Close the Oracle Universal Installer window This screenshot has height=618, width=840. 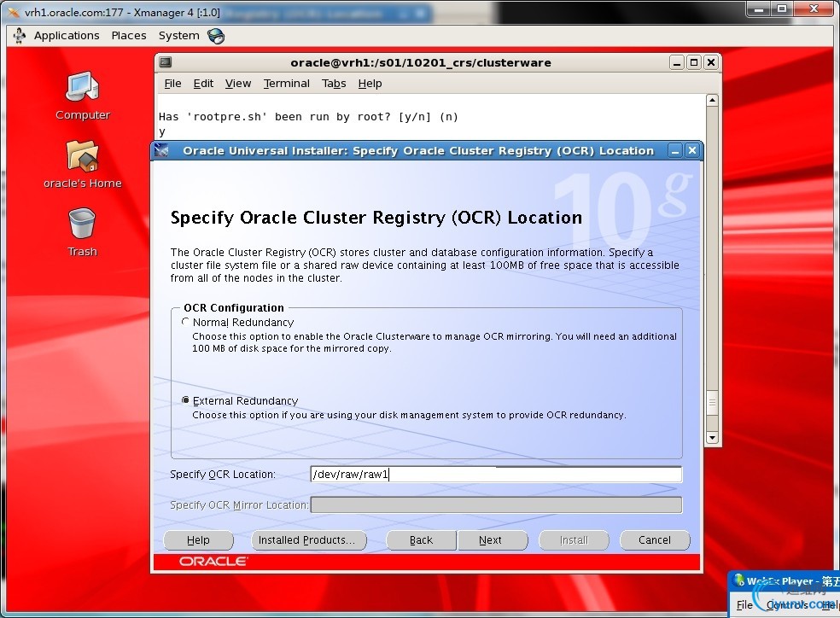tap(692, 151)
